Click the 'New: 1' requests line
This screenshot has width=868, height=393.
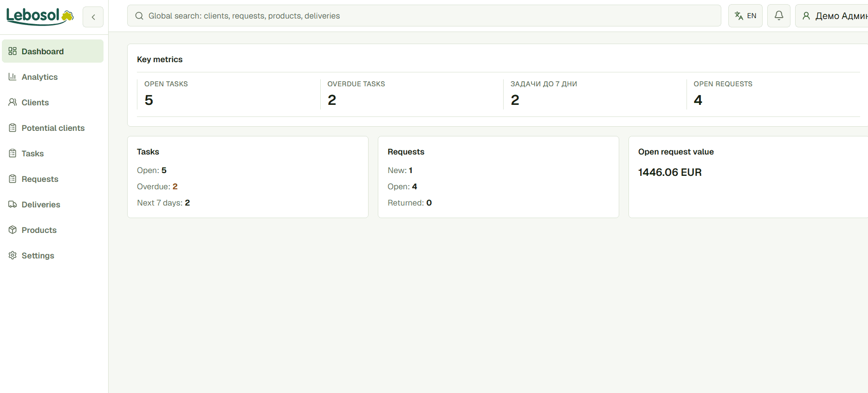pos(400,170)
